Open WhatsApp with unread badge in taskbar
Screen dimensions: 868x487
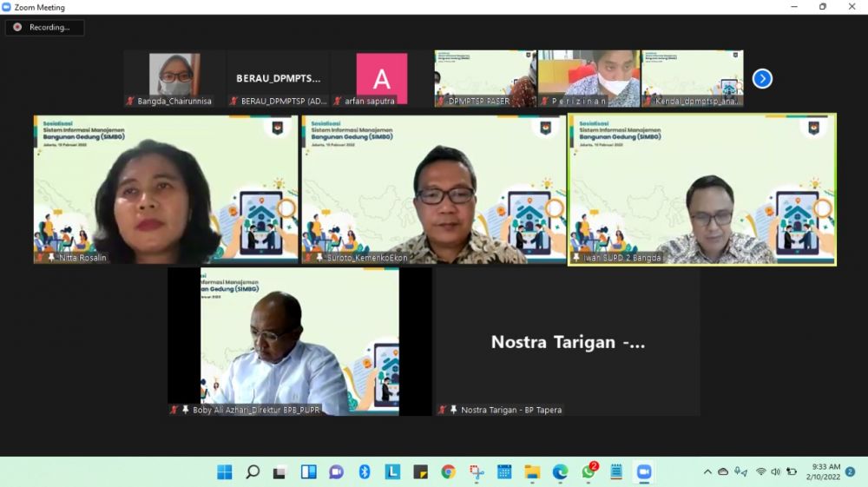589,472
